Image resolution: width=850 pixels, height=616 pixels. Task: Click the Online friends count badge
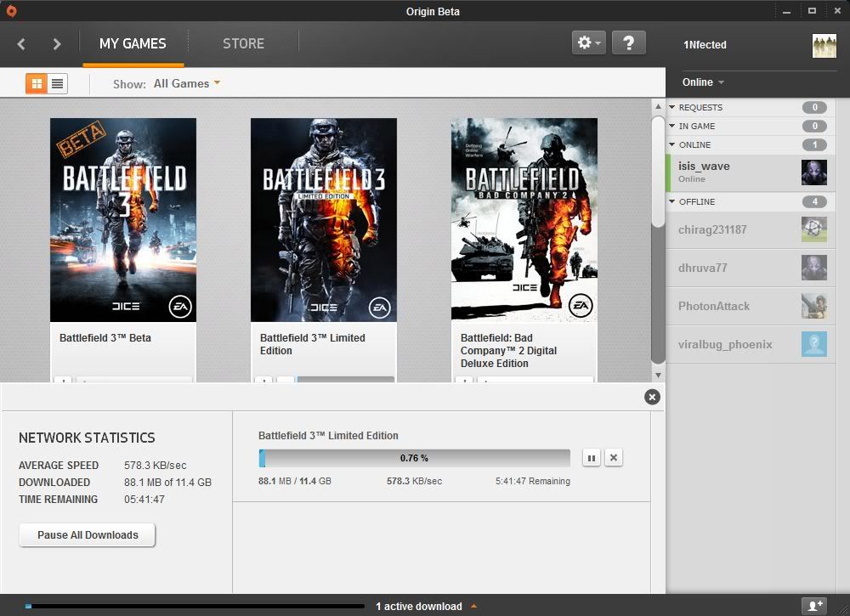[814, 144]
